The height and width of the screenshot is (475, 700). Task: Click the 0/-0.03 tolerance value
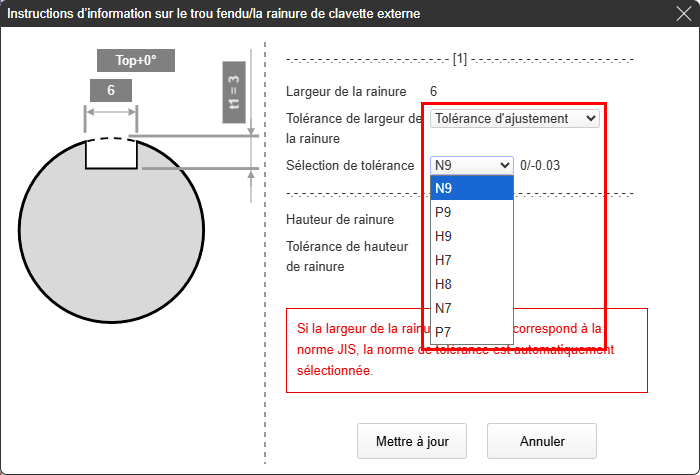pos(540,165)
